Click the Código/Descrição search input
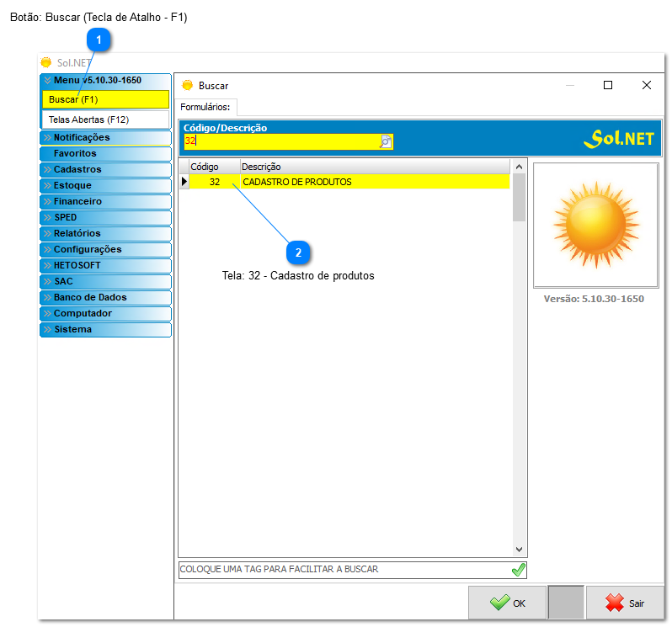The image size is (672, 627). (x=280, y=141)
